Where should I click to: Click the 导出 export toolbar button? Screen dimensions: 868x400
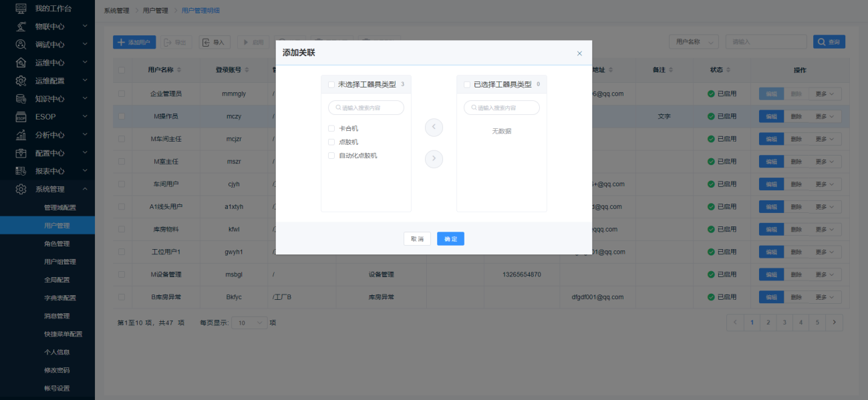176,42
